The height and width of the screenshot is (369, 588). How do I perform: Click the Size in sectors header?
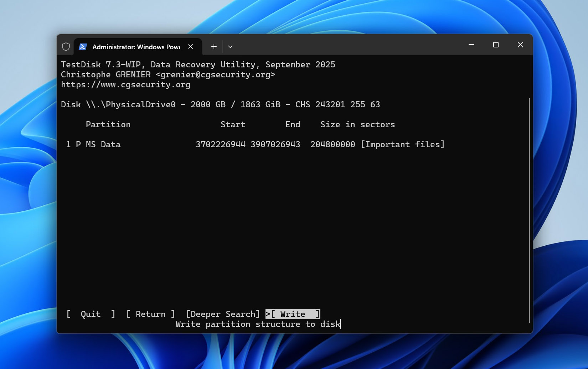[358, 124]
